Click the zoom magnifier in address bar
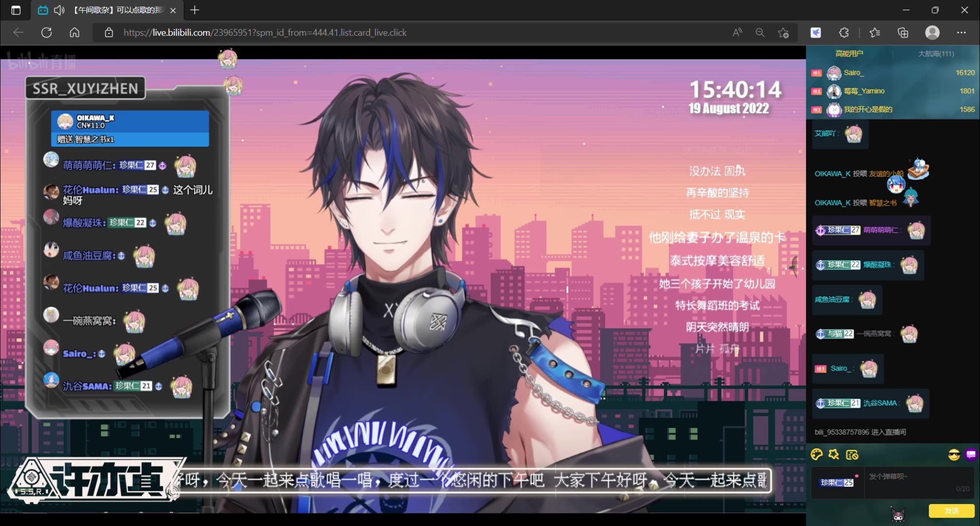Screen dimensions: 980x526 point(760,33)
